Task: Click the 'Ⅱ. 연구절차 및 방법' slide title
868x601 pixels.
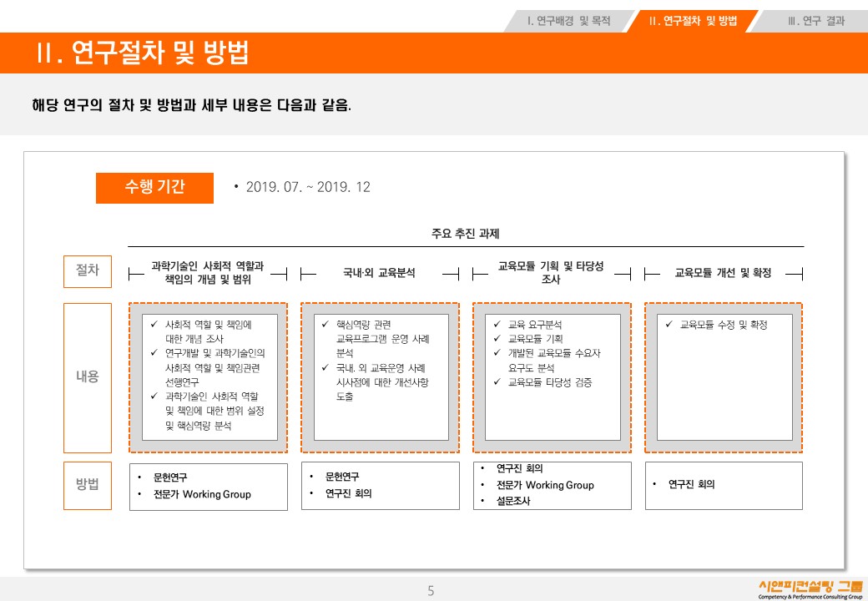Action: 143,53
